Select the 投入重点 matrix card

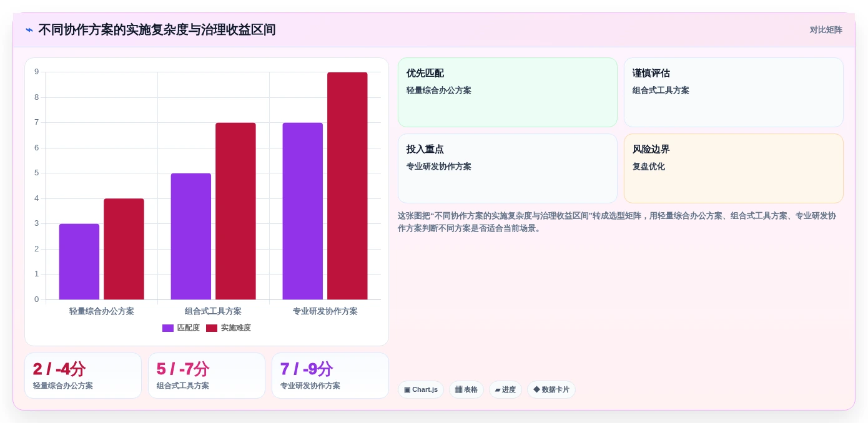[508, 168]
